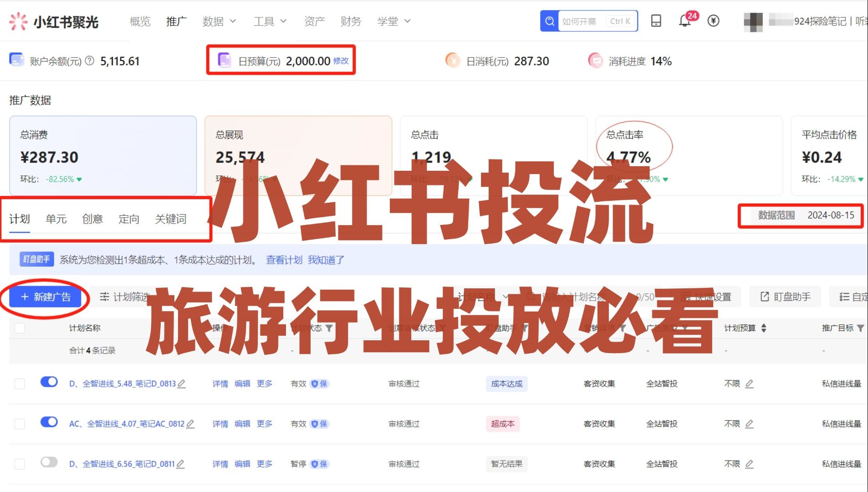The width and height of the screenshot is (868, 492).
Task: Open the 财务 finance menu item
Action: (x=351, y=21)
